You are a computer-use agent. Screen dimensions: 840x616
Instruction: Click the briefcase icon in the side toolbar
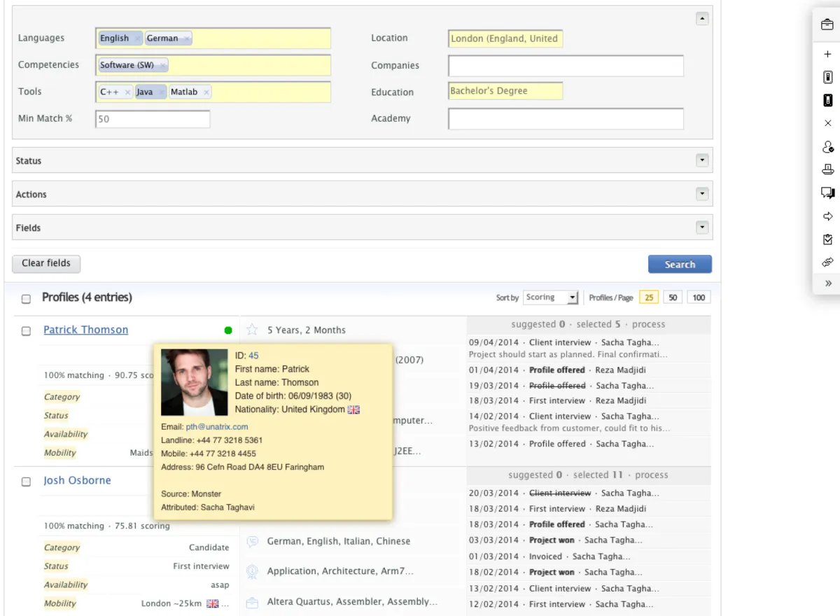pyautogui.click(x=827, y=25)
